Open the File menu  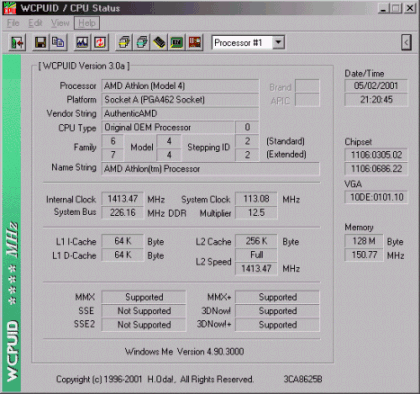(13, 23)
